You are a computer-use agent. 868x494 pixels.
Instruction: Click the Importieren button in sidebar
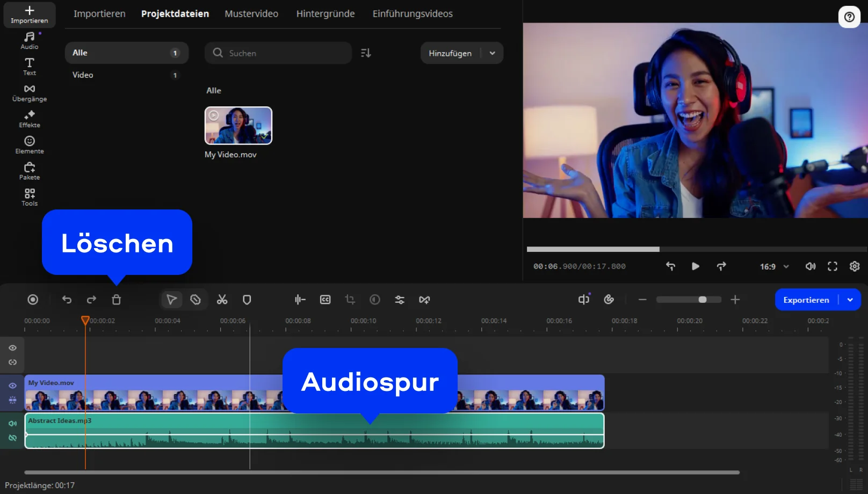(30, 14)
